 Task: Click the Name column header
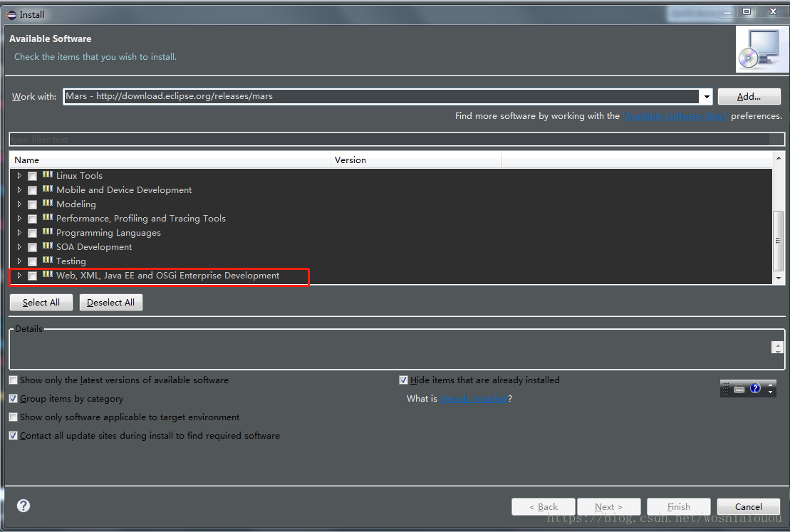point(170,160)
